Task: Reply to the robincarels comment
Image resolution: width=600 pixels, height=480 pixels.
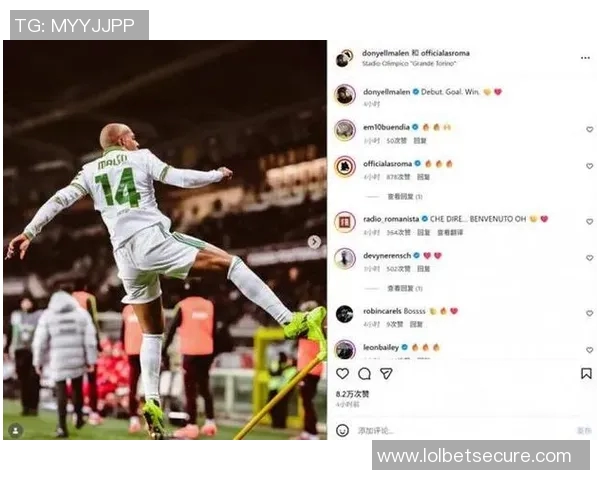Action: pos(416,324)
